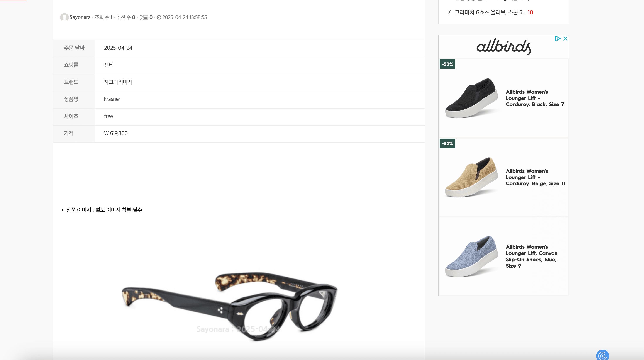This screenshot has height=360, width=644.
Task: Click the Sayonara author avatar icon
Action: tap(64, 17)
